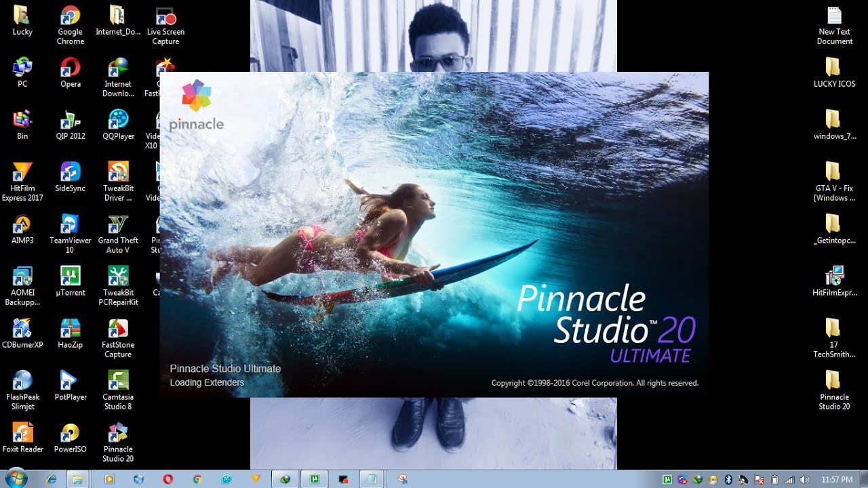Open the 11:57 PM system clock

point(836,479)
